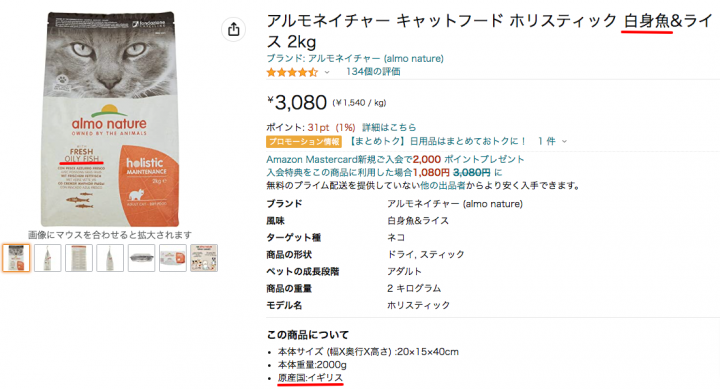Click the 詳細はこちら points details link
Viewport: 720px width, 389px height.
(x=389, y=127)
